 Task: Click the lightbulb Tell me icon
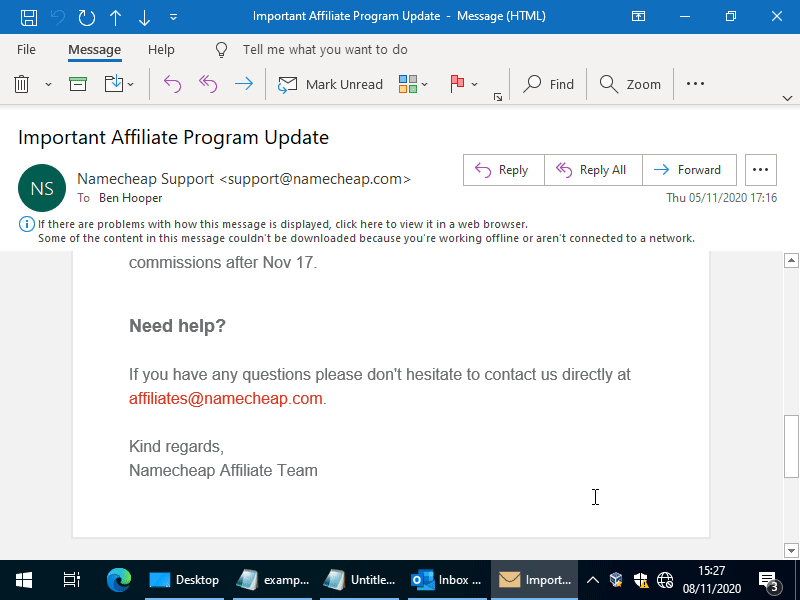221,49
